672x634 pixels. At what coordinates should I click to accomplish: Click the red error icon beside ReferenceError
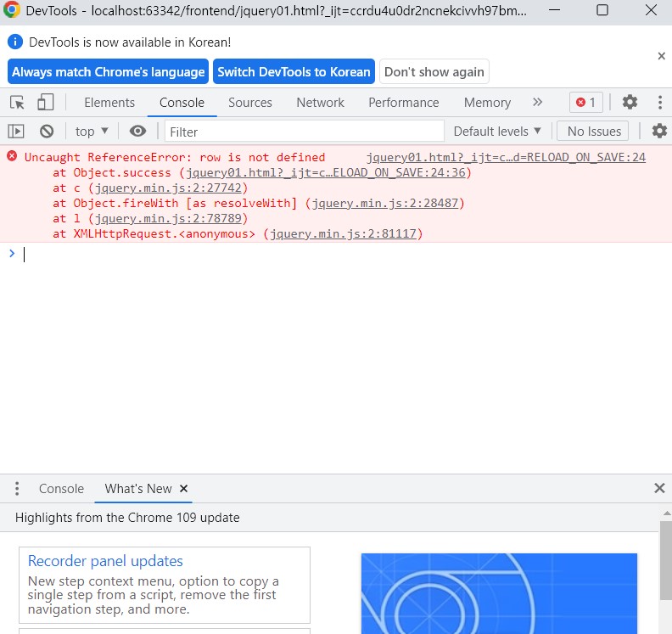[12, 156]
